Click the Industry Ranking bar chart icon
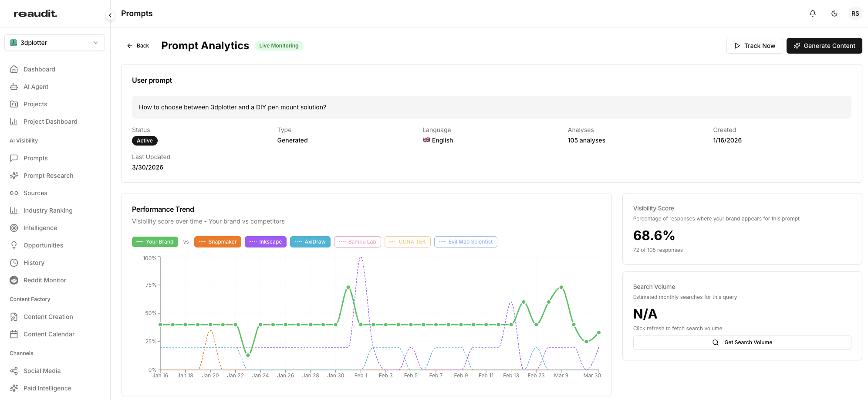Screen dimensions: 868x400 coord(14,210)
